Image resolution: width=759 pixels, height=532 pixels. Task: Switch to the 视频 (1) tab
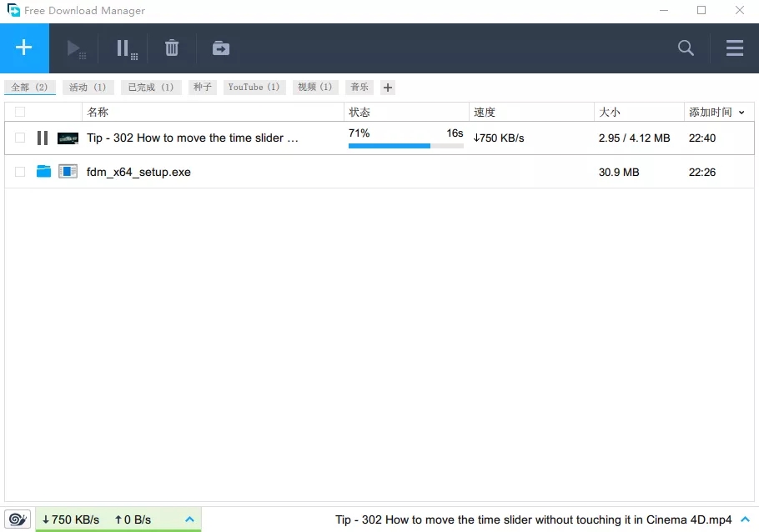[x=315, y=87]
